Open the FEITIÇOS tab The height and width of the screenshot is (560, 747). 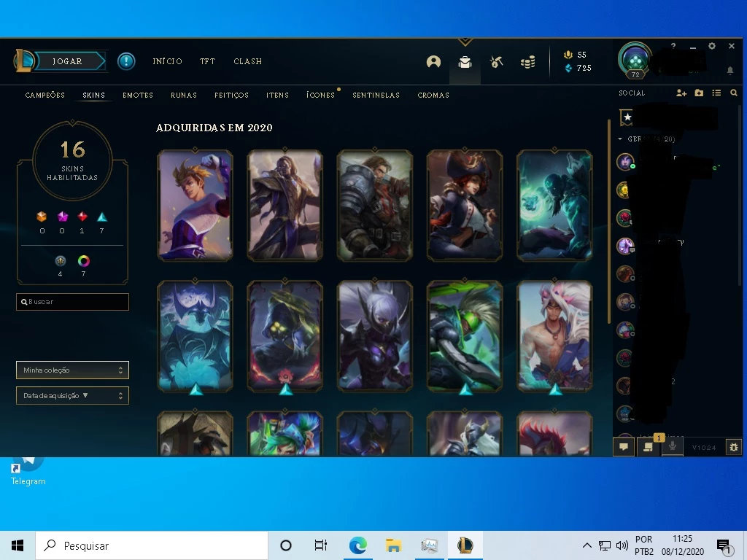pyautogui.click(x=231, y=96)
